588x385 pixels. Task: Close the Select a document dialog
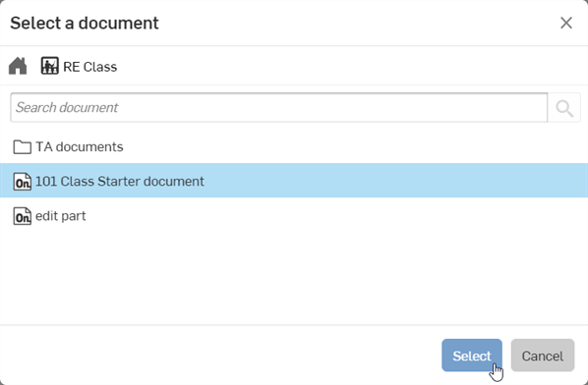click(x=566, y=23)
